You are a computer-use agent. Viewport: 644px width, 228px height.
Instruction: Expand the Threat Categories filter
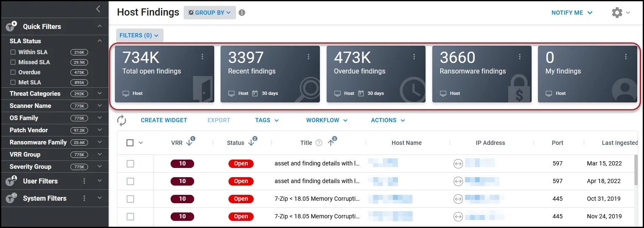[x=100, y=94]
